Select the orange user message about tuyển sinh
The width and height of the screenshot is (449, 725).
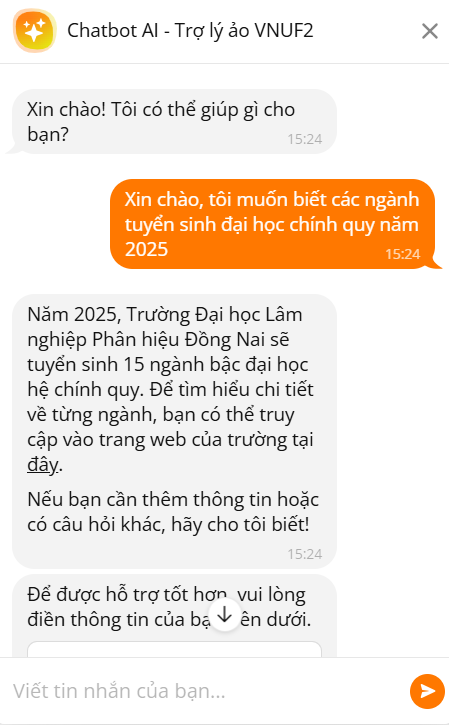[x=272, y=224]
